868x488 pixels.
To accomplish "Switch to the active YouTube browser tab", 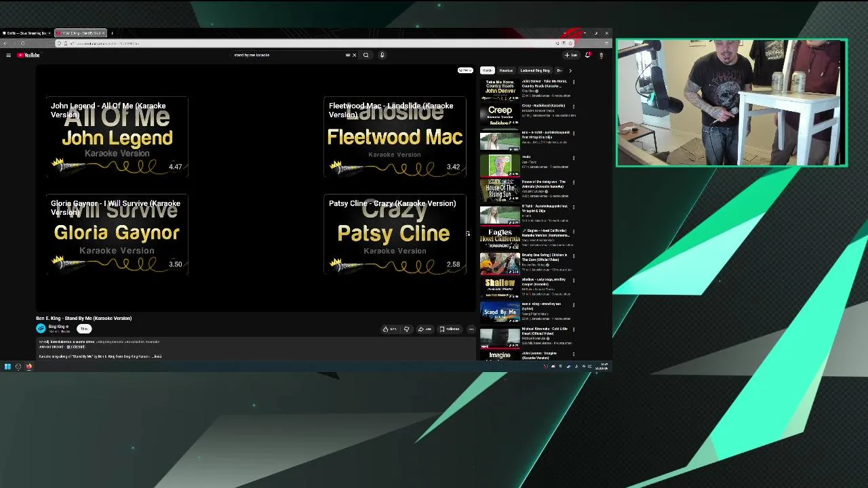I will [x=79, y=33].
